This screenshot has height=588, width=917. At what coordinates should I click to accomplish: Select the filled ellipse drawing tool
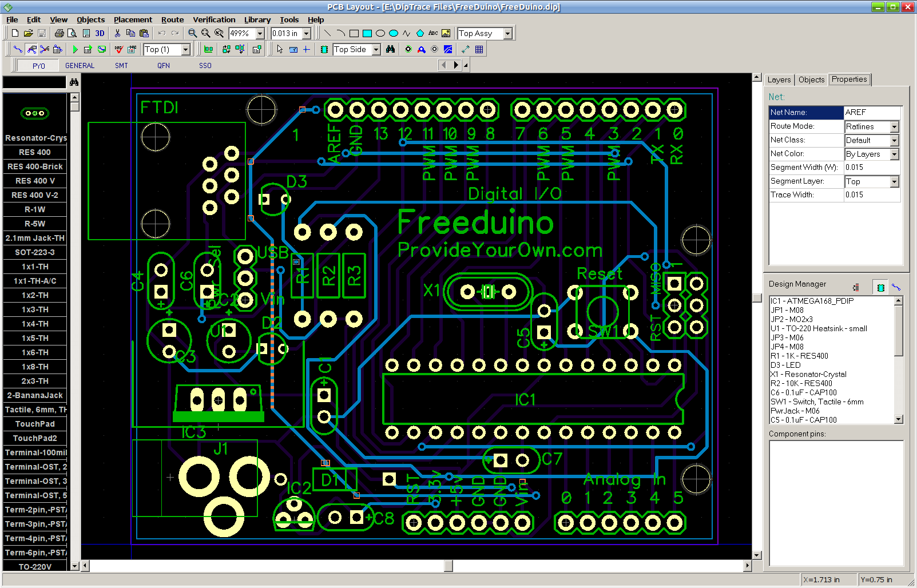tap(394, 33)
